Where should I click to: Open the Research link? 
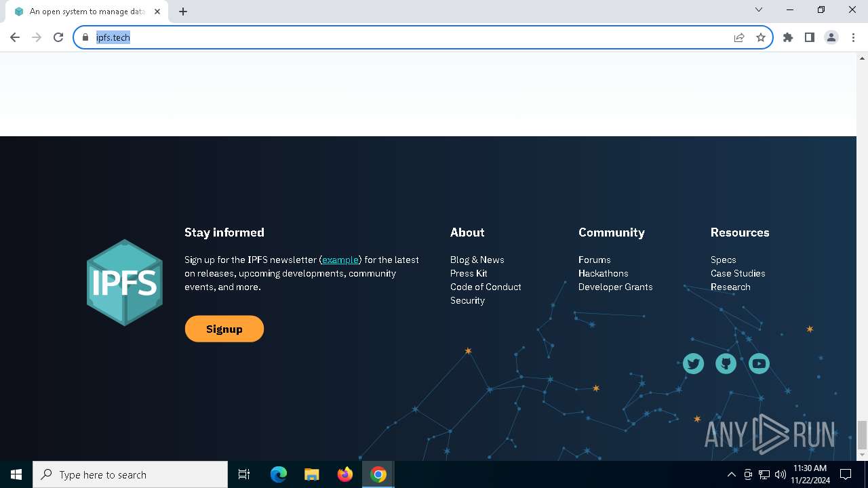730,287
